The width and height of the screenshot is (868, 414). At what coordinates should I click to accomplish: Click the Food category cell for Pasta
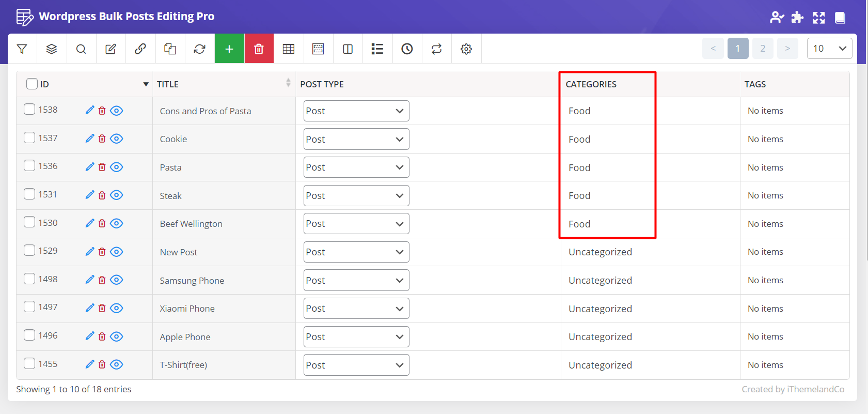(579, 168)
